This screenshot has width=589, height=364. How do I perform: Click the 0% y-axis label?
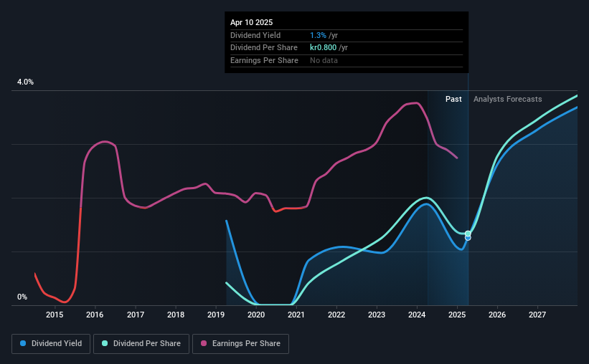point(22,297)
